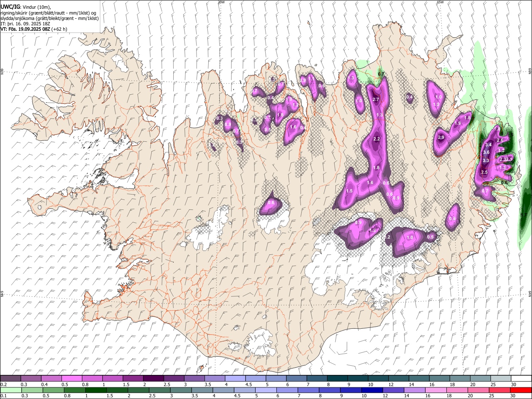Image resolution: width=532 pixels, height=399 pixels.
Task: Click the top-row legend swatch starting at 14
Action: (x=419, y=379)
